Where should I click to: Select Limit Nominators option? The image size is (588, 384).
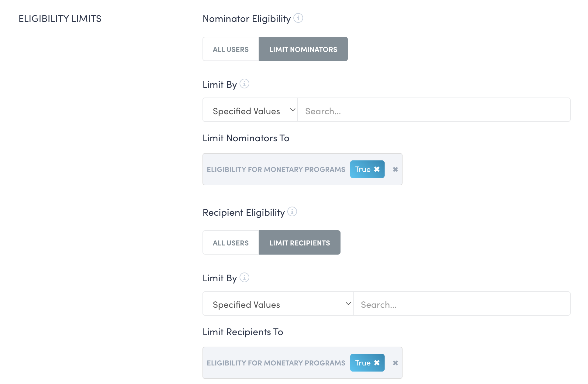pyautogui.click(x=303, y=49)
